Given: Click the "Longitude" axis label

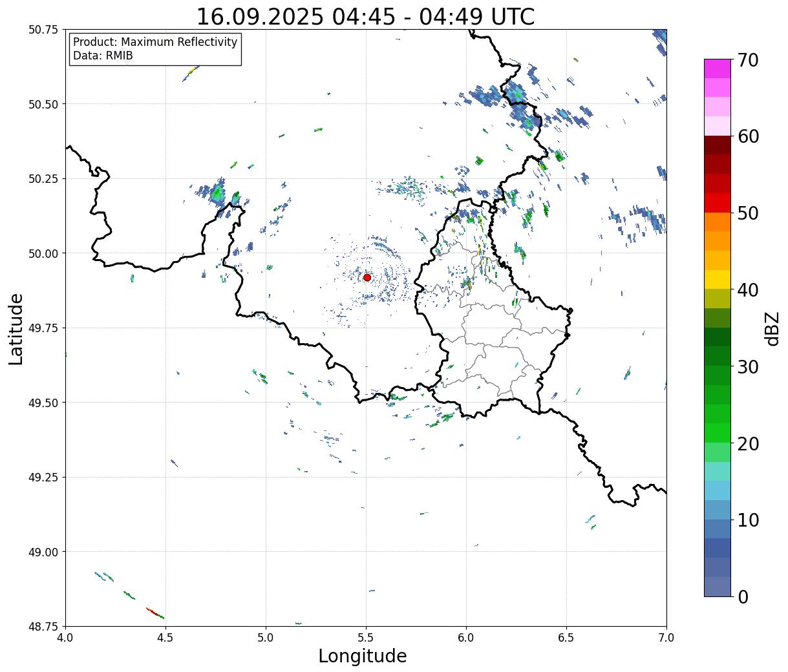Looking at the screenshot, I should [x=363, y=656].
